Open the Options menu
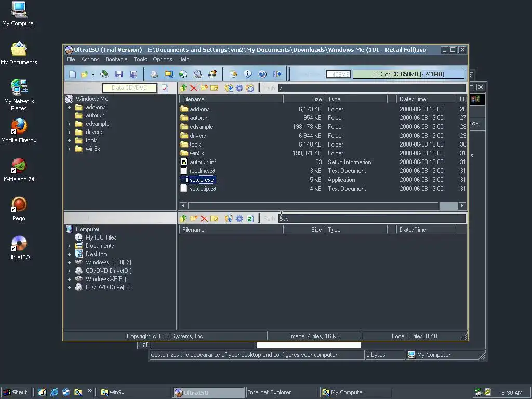This screenshot has width=532, height=399. click(163, 59)
